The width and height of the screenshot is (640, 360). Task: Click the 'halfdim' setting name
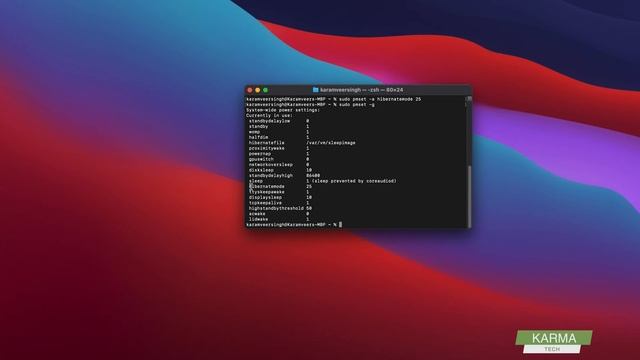[258, 137]
